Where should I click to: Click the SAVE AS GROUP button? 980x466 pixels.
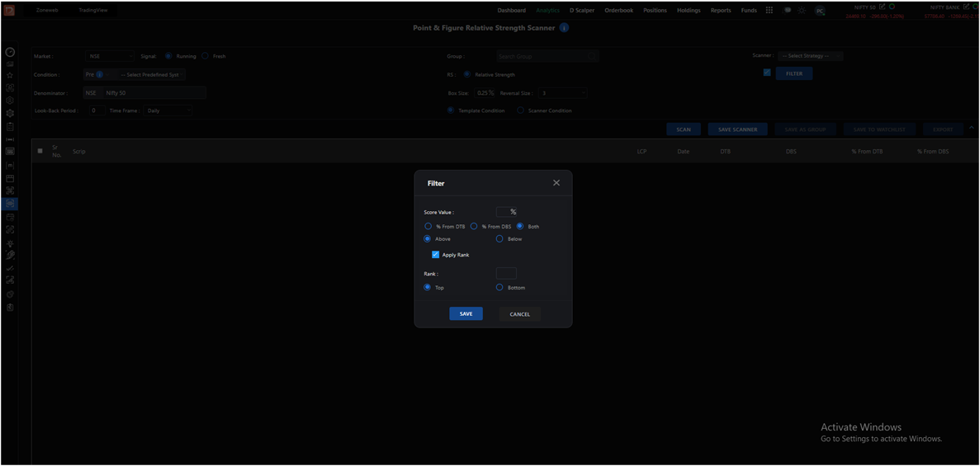click(x=806, y=129)
